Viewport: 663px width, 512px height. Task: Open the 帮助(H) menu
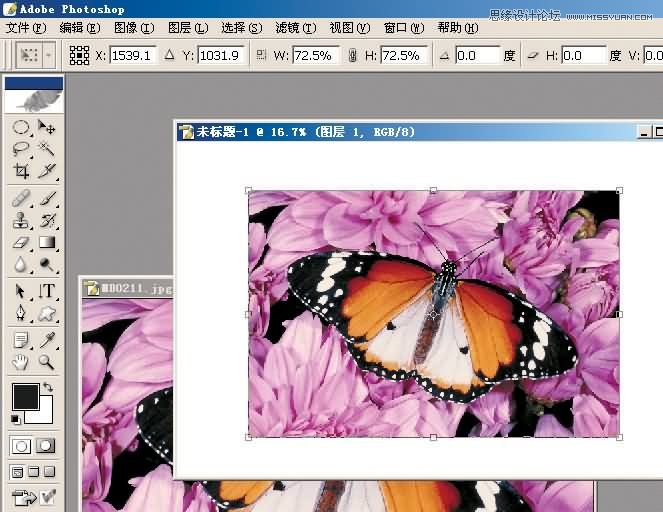tap(458, 28)
